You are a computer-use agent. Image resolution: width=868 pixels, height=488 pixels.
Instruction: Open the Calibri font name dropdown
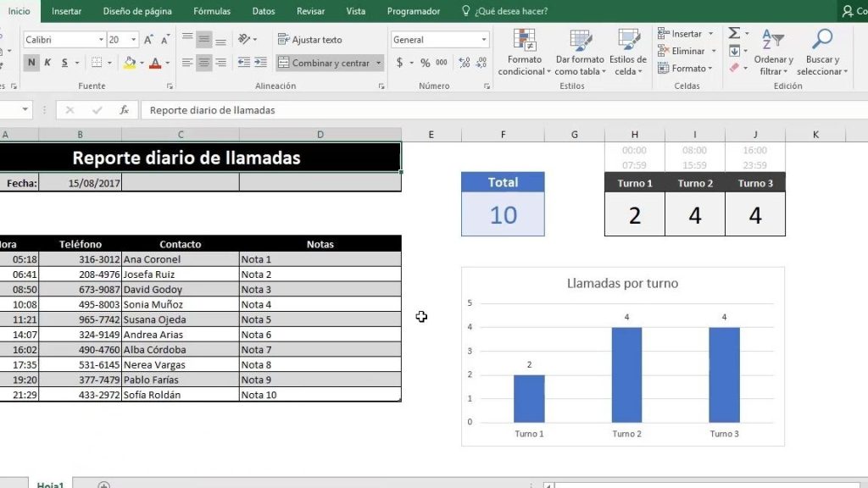click(101, 40)
